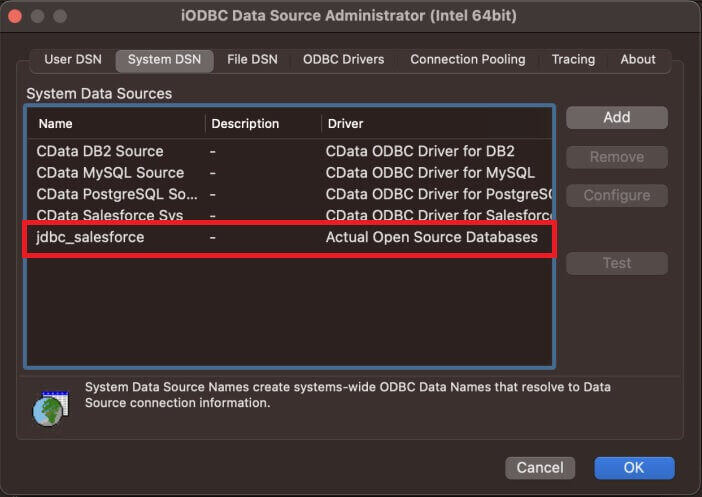Select the CData Salesforce Sys row

click(x=289, y=214)
